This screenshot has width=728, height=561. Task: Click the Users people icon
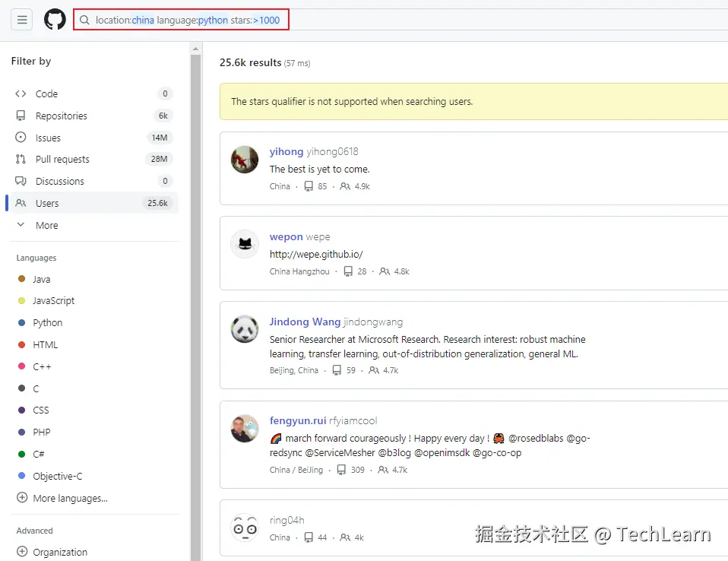pyautogui.click(x=21, y=203)
